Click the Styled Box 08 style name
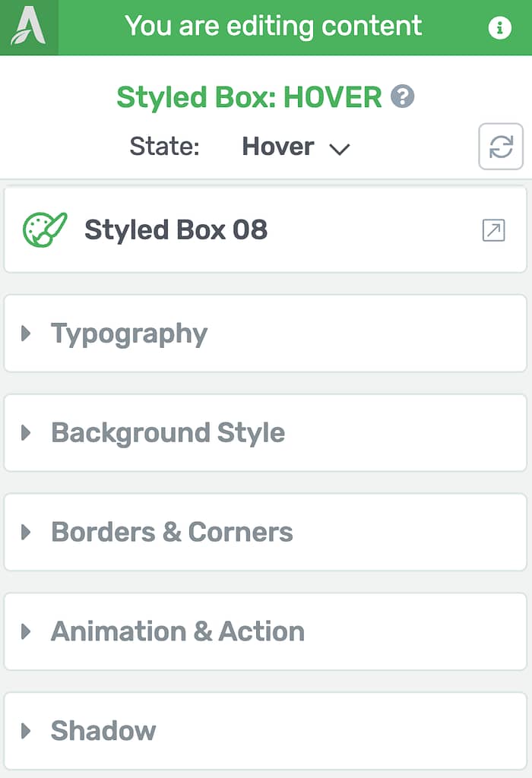Image resolution: width=532 pixels, height=778 pixels. coord(176,230)
